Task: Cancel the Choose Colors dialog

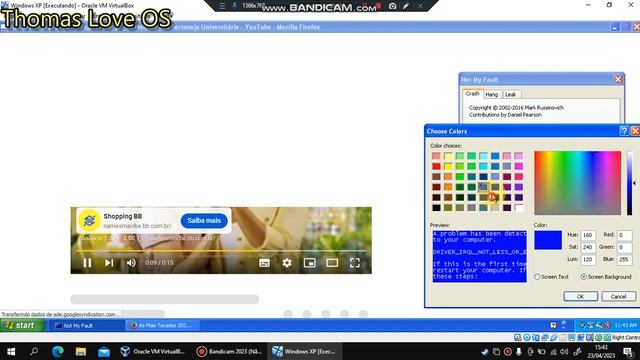Action: pos(618,296)
